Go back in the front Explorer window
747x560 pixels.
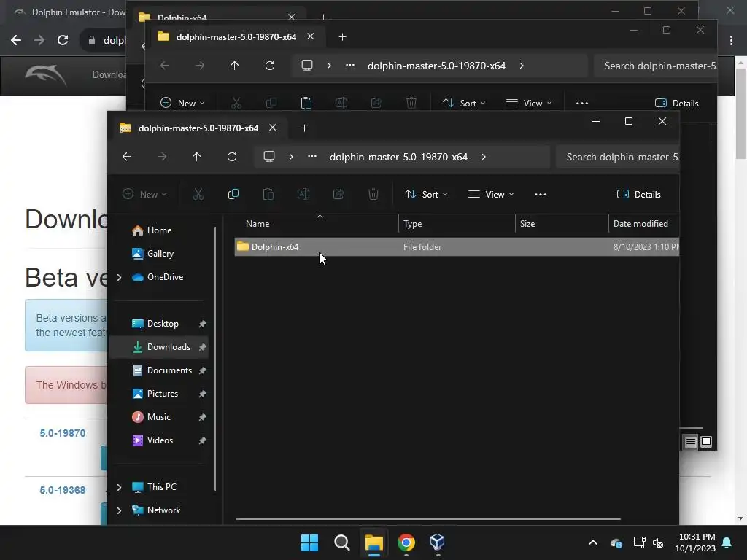tap(127, 157)
